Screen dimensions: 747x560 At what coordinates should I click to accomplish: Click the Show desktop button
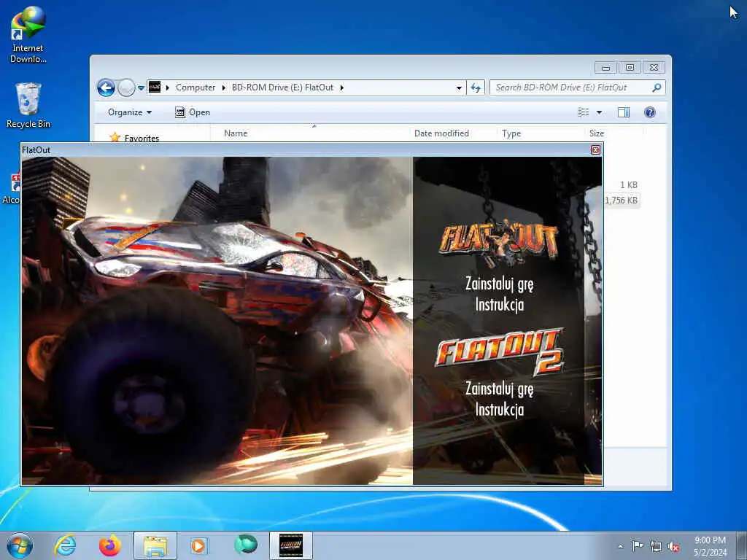coord(742,545)
